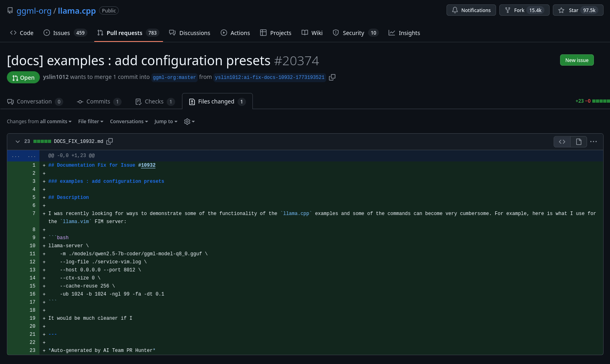Switch to source diff view
Image resolution: width=610 pixels, height=364 pixels.
click(x=562, y=142)
